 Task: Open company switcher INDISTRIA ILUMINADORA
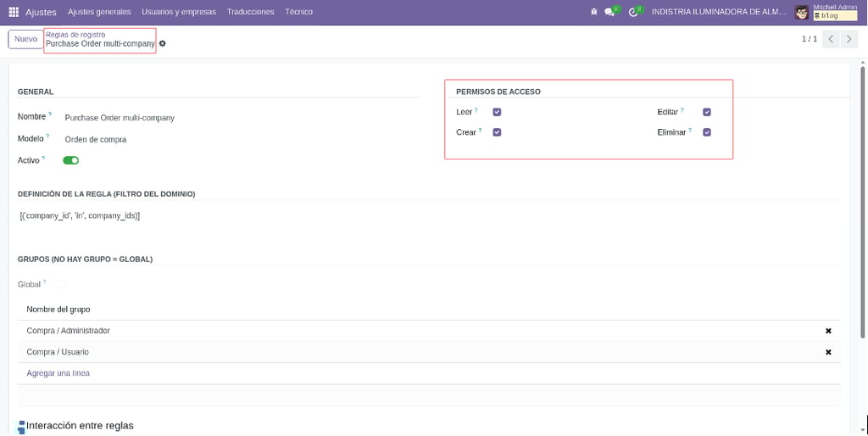[x=718, y=12]
